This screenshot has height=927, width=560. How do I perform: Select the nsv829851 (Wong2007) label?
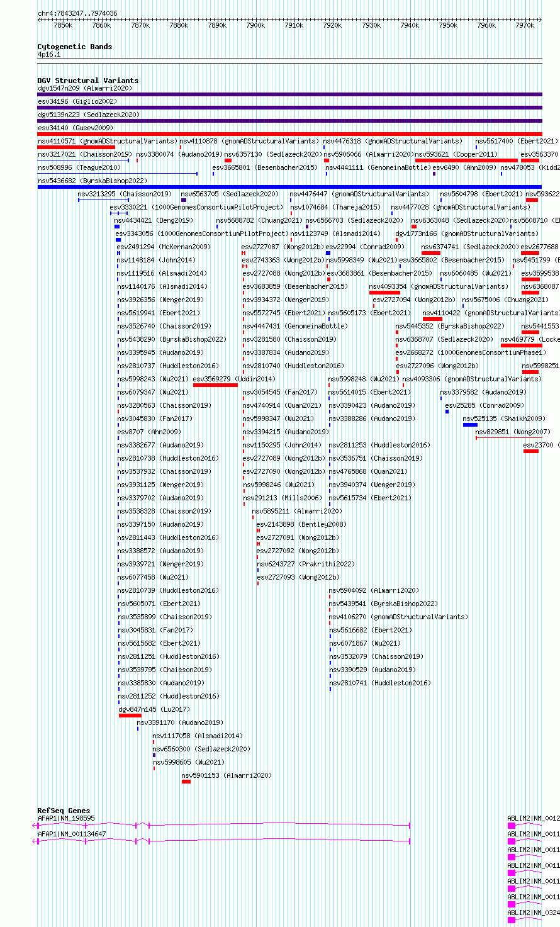pos(513,432)
